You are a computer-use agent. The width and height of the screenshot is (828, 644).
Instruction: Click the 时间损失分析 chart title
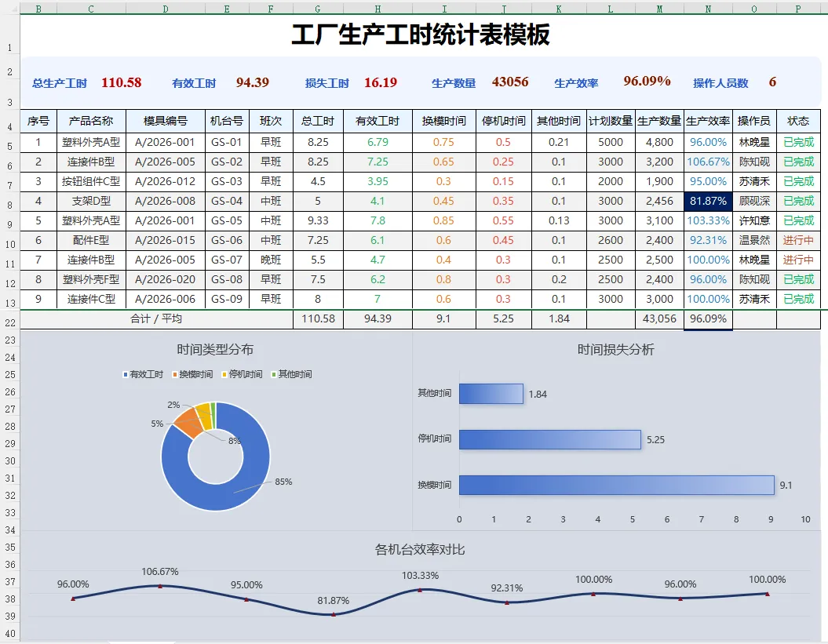click(x=616, y=349)
